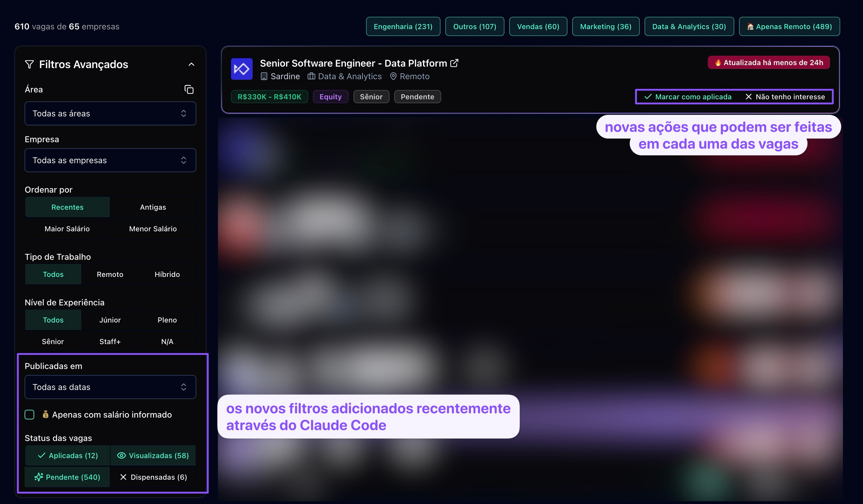
Task: Click the external link icon beside job title
Action: click(454, 63)
